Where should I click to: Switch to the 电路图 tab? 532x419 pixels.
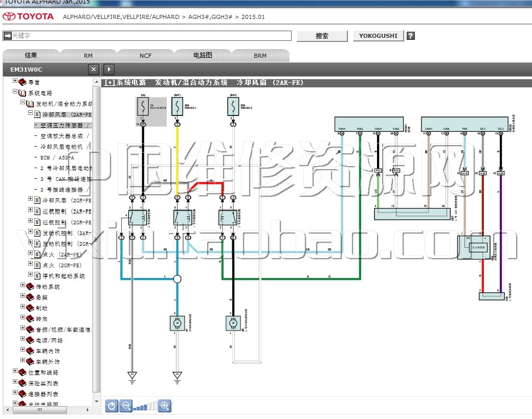[x=203, y=55]
